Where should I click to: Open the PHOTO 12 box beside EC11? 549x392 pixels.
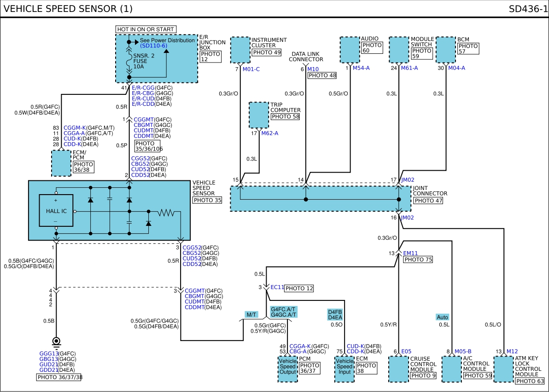point(299,288)
